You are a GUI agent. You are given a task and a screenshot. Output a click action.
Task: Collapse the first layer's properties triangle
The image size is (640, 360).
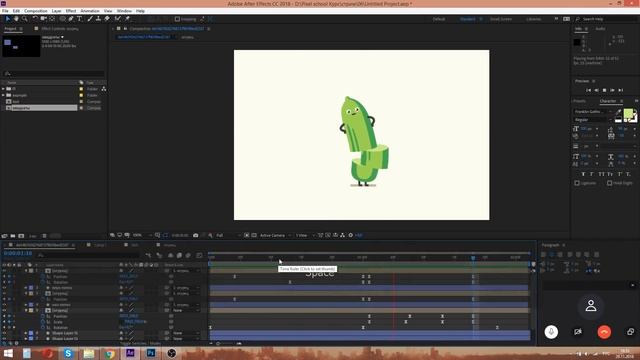click(x=26, y=271)
